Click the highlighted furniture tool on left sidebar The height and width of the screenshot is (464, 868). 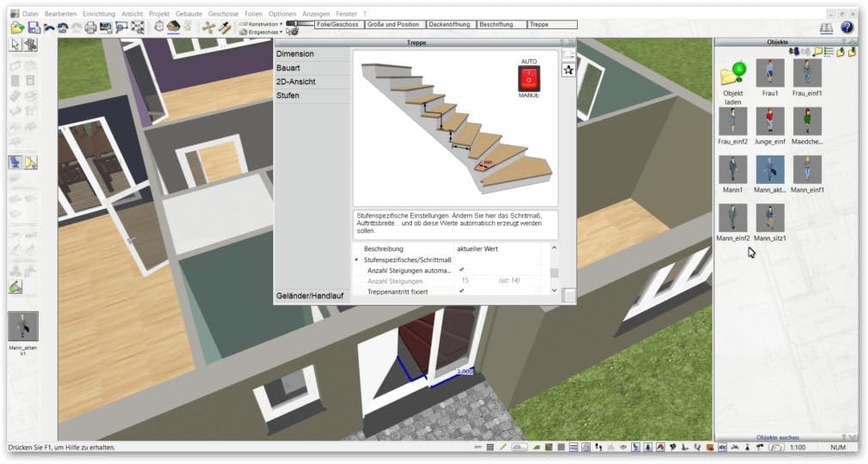click(15, 162)
